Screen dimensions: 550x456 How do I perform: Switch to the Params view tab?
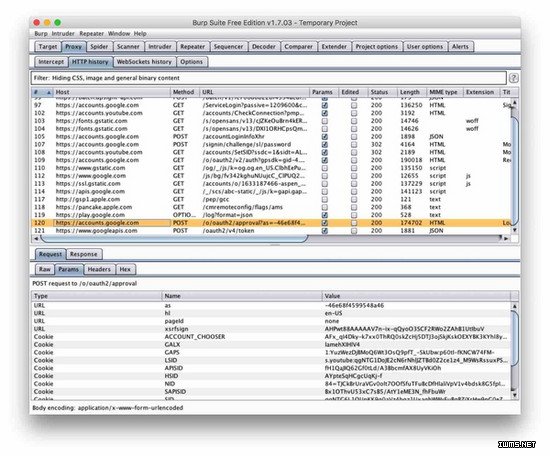[x=68, y=269]
